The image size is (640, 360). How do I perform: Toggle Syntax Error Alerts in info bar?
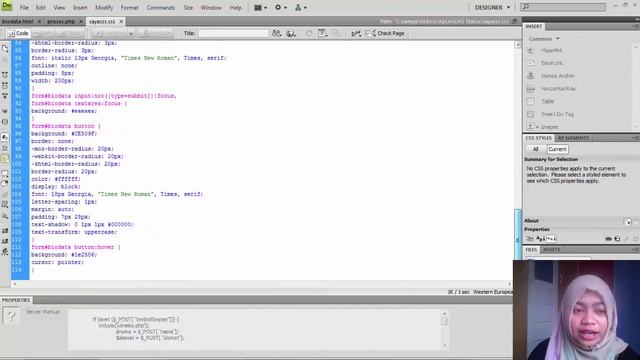[5, 158]
